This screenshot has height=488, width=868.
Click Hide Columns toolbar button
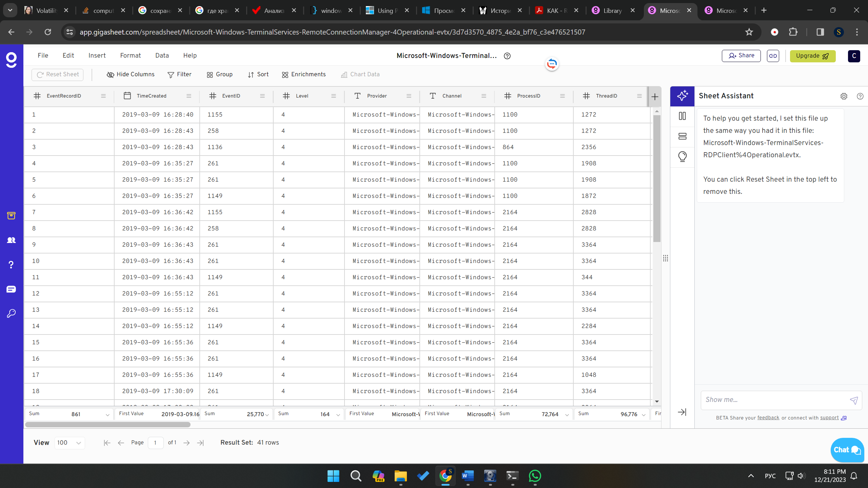click(131, 75)
